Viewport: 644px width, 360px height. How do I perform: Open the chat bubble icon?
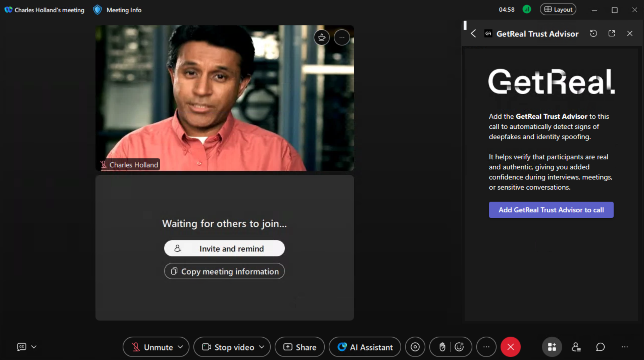[600, 347]
